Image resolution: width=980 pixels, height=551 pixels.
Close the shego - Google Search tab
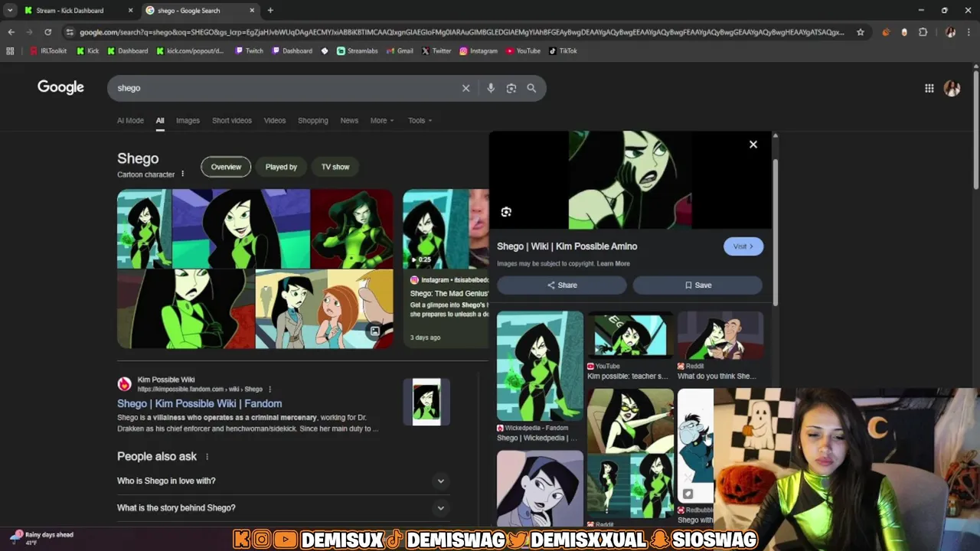pyautogui.click(x=252, y=11)
